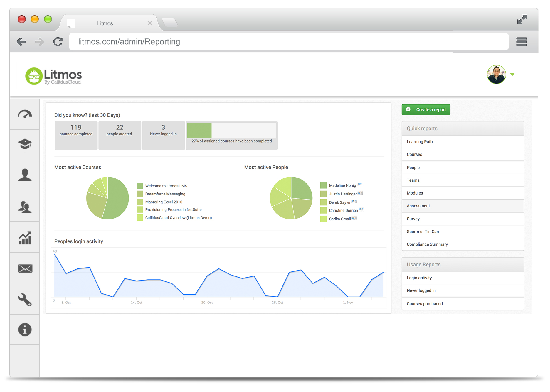Click the 119 courses completed tile
Screen dimensions: 550x392
[76, 136]
